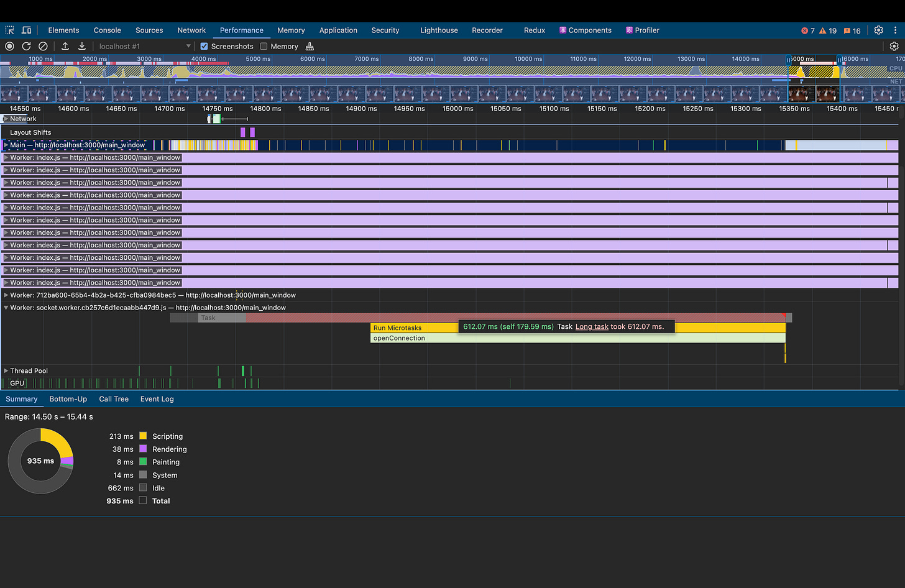Switch to the Bottom-Up tab

[x=68, y=399]
